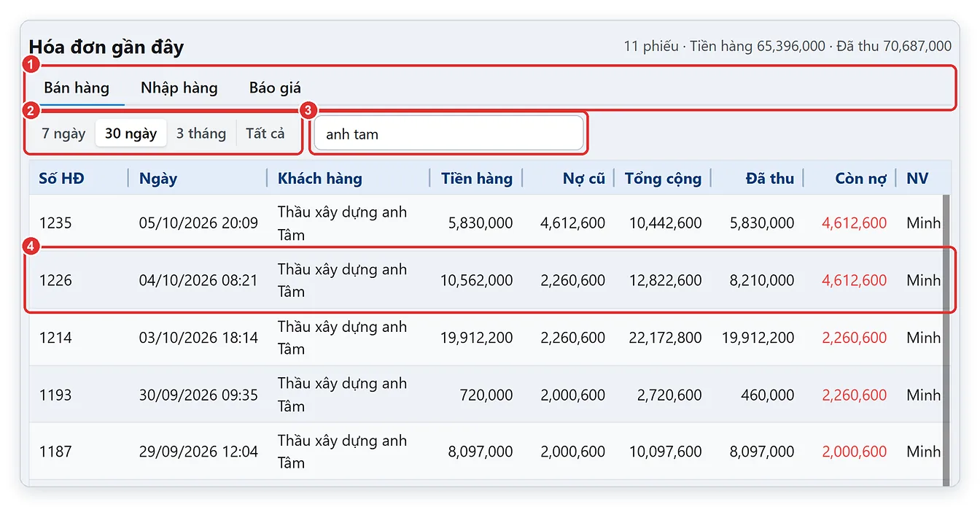Switch to the Bán hàng tab
980x507 pixels.
point(77,88)
